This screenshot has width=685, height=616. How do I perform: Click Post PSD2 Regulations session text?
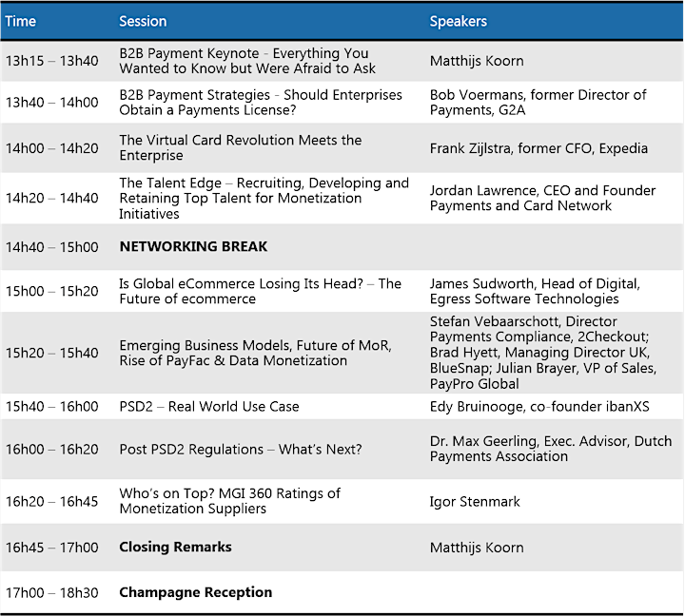[241, 450]
